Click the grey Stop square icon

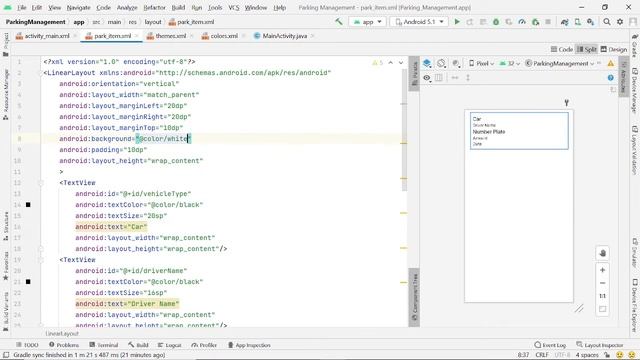[x=548, y=22]
